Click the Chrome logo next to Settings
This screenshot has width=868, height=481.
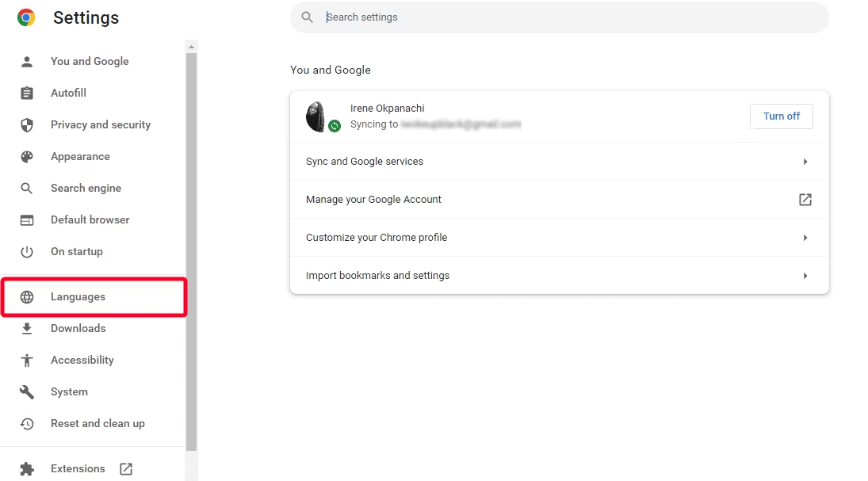[25, 16]
